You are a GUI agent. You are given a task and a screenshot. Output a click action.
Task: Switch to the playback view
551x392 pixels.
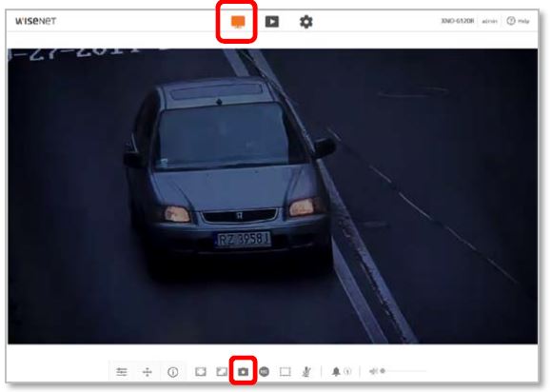point(272,22)
